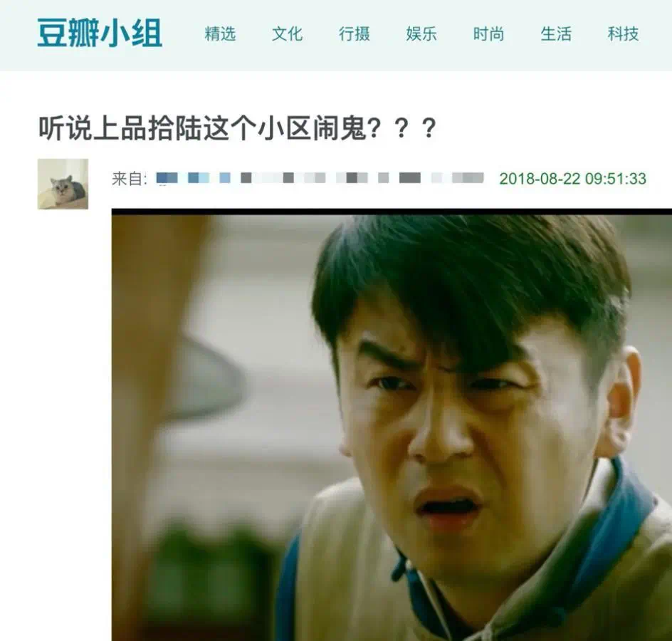Click the 来自: label
Viewport: 672px width, 641px height.
click(130, 178)
